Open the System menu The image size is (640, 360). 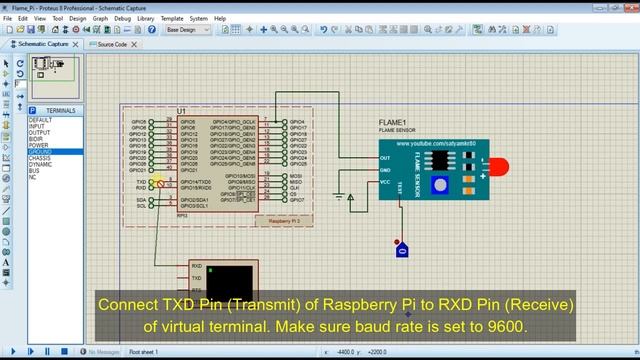tap(198, 18)
